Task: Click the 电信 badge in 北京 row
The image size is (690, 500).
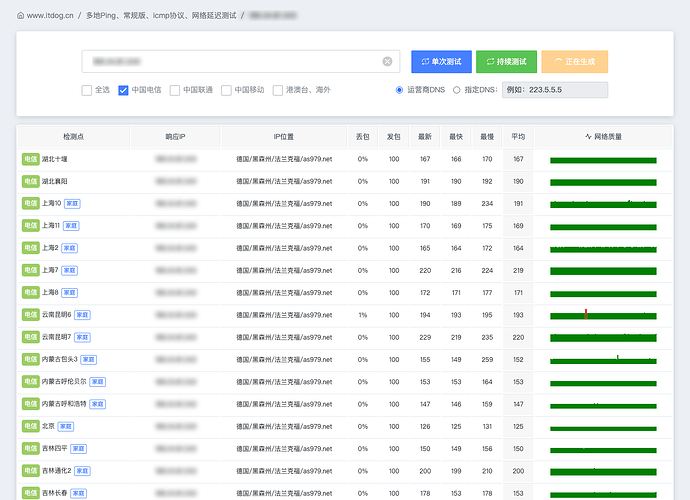Action: (31, 426)
